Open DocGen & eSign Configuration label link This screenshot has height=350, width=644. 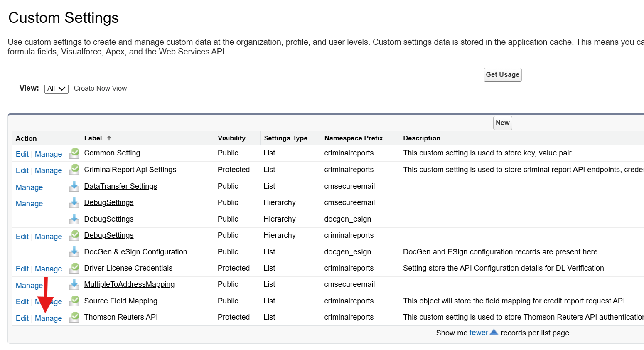(135, 252)
